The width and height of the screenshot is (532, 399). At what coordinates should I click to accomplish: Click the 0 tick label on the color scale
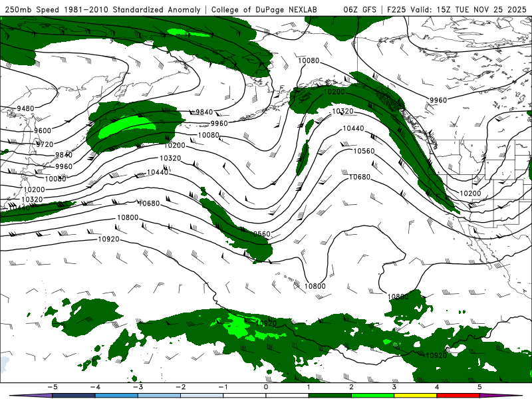coord(266,387)
